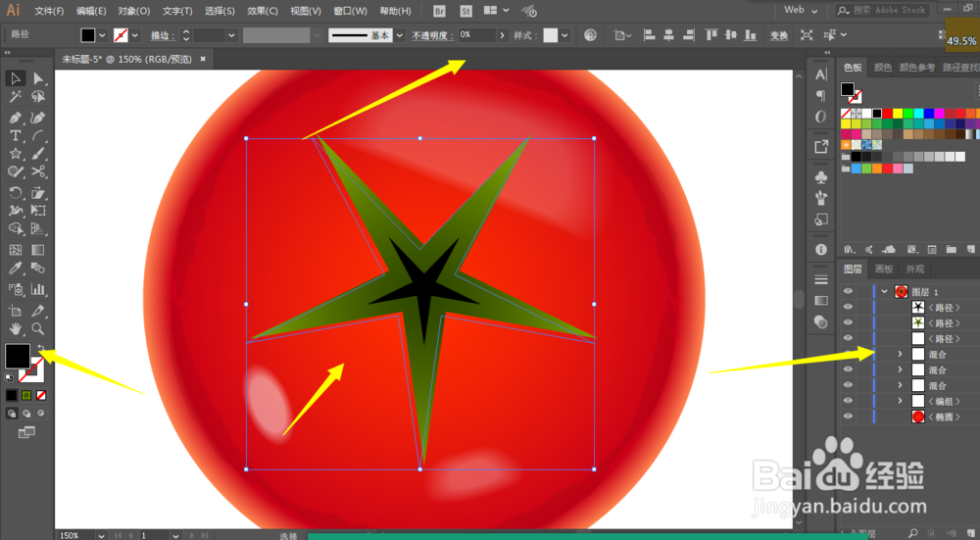Viewport: 980px width, 540px height.
Task: Set color mode to None below fill box
Action: 41,396
